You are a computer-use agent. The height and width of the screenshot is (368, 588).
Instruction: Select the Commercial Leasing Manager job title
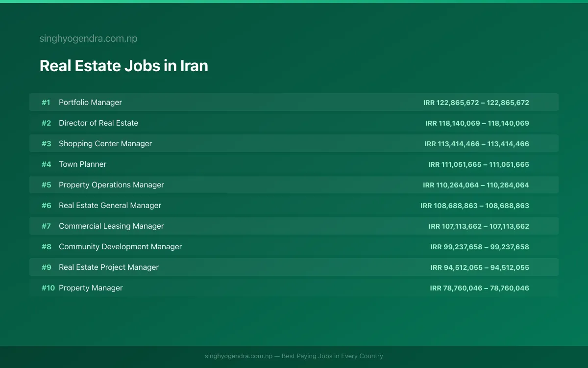tap(111, 226)
